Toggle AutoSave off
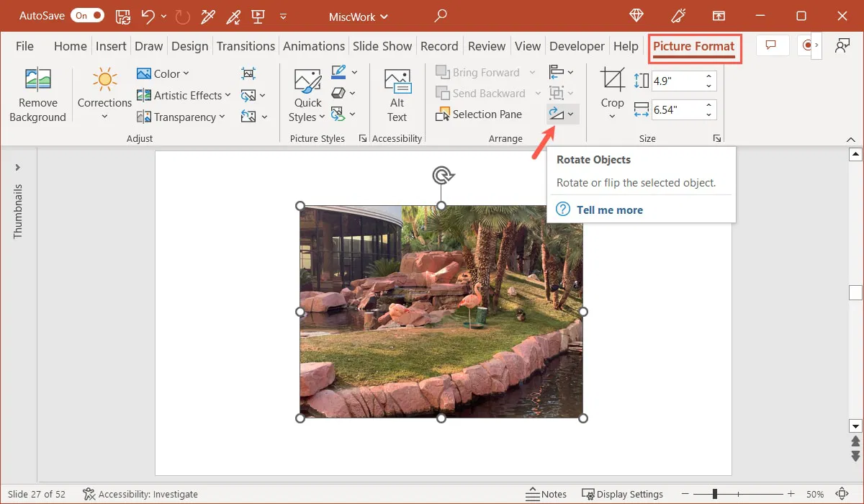The width and height of the screenshot is (864, 504). point(86,14)
